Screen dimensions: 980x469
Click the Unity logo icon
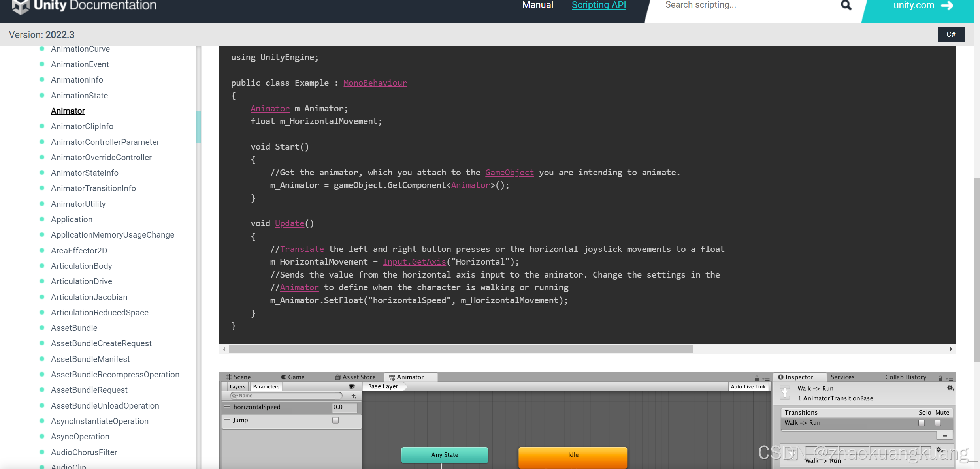click(21, 6)
